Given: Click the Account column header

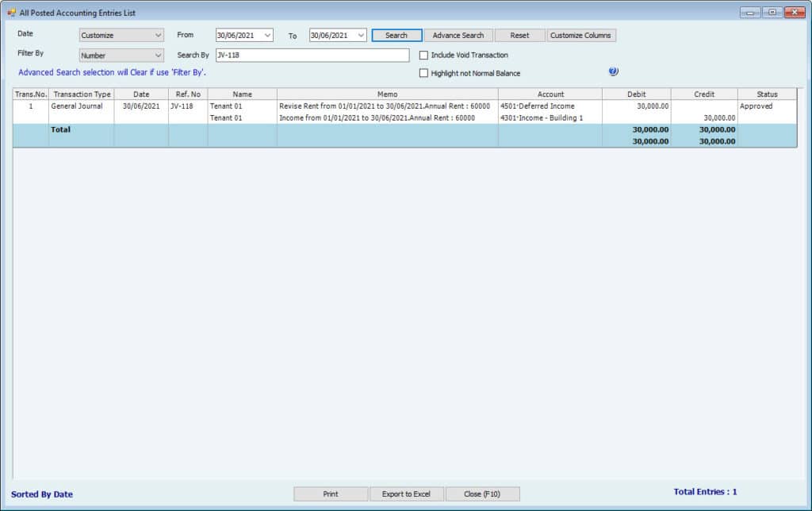Looking at the screenshot, I should pos(550,94).
